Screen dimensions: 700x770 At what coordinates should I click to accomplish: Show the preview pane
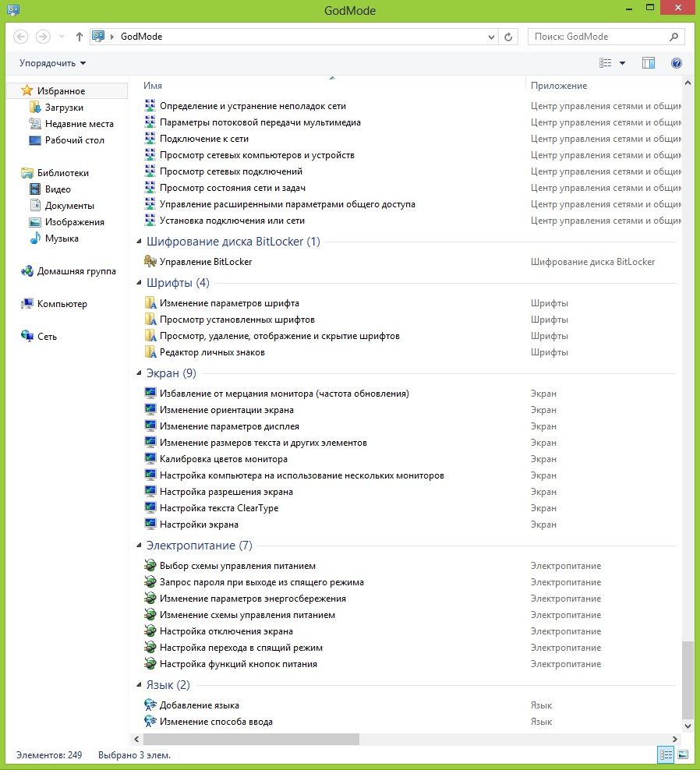pos(649,63)
